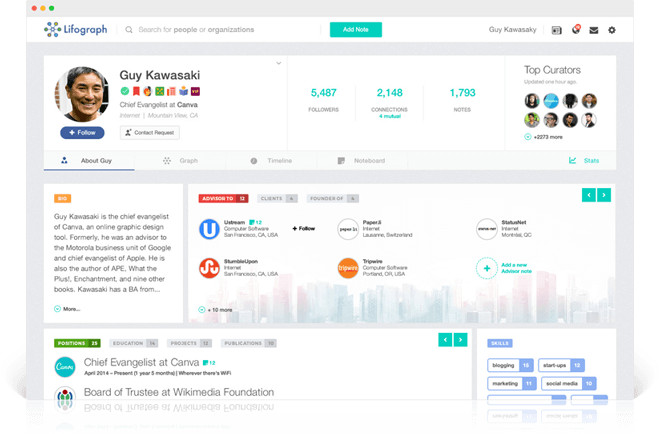Viewport: 660px width, 434px height.
Task: Click the StatusNet logo
Action: 487,229
